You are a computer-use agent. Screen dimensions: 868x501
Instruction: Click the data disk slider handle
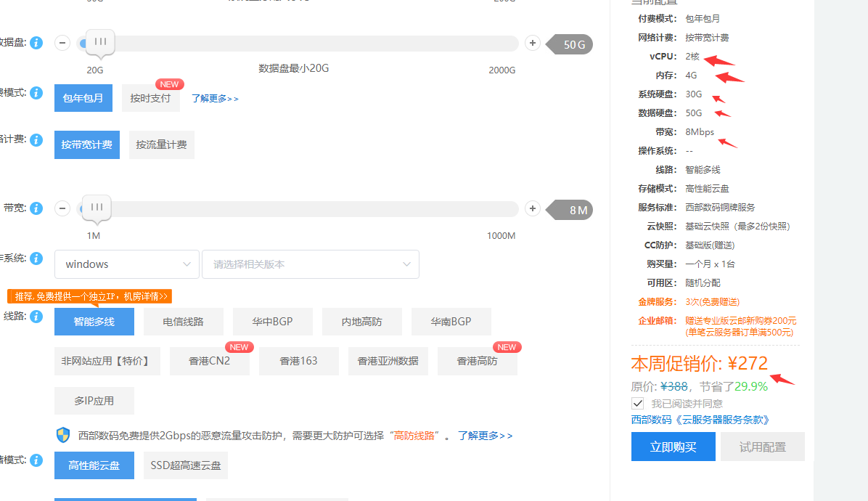click(100, 42)
